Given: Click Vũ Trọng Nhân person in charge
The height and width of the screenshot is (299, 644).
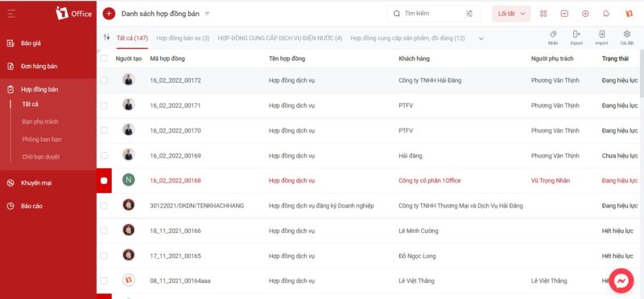Looking at the screenshot, I should (551, 181).
